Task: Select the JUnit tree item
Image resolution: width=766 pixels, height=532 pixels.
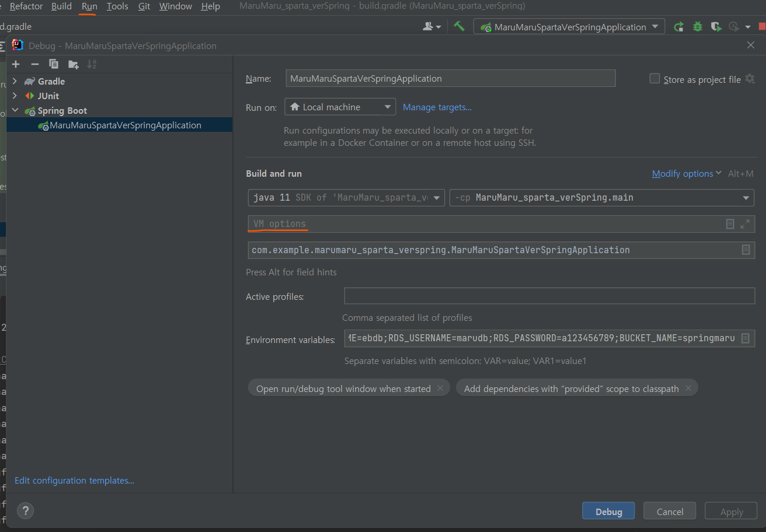Action: pyautogui.click(x=48, y=96)
